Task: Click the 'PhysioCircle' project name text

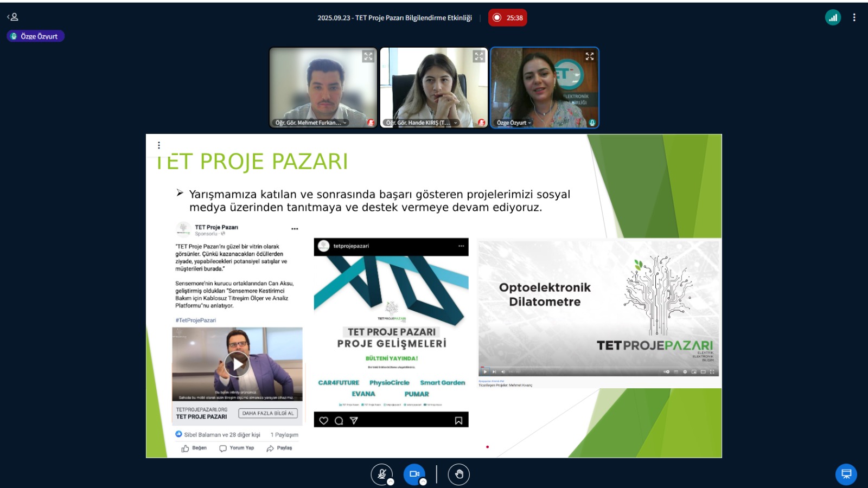Action: pyautogui.click(x=390, y=383)
